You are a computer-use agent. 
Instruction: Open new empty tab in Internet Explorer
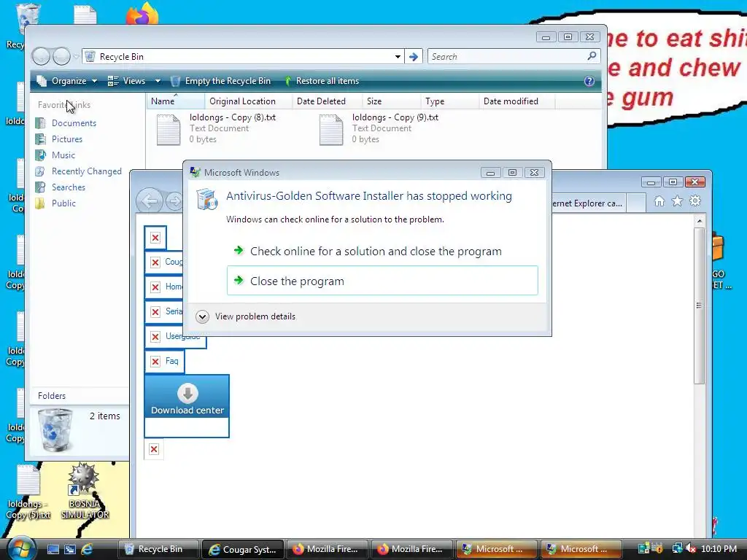(636, 203)
